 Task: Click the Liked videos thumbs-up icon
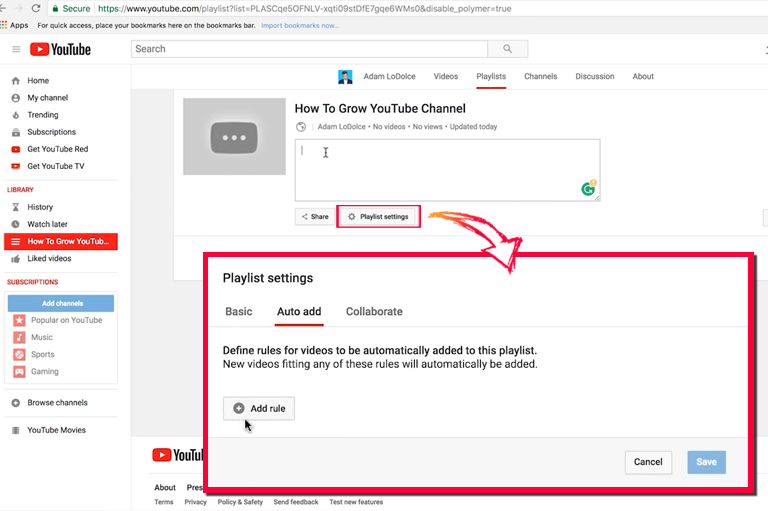(16, 259)
